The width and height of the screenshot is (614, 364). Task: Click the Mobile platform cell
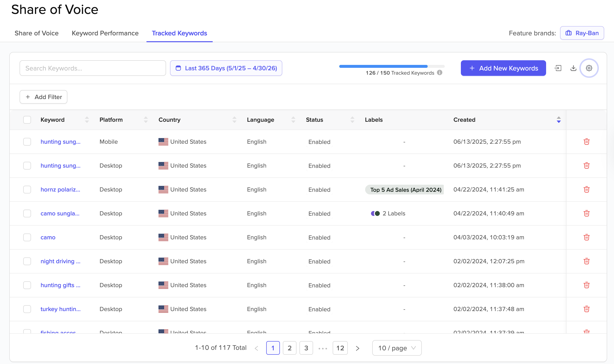click(108, 142)
